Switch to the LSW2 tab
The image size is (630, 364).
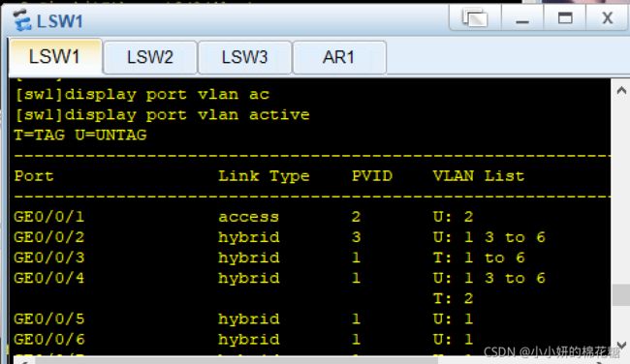tap(150, 57)
